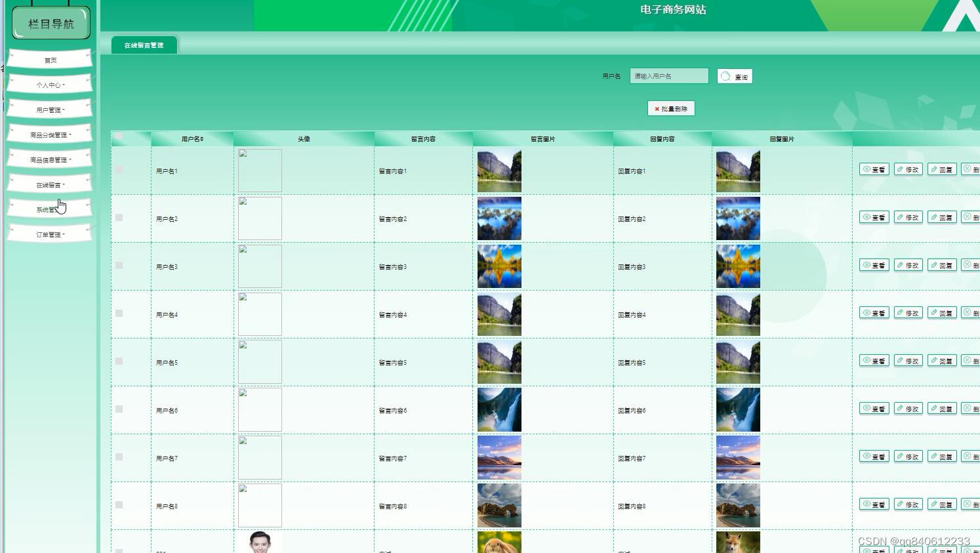
Task: Check the checkbox on 用户名1's row
Action: point(119,169)
